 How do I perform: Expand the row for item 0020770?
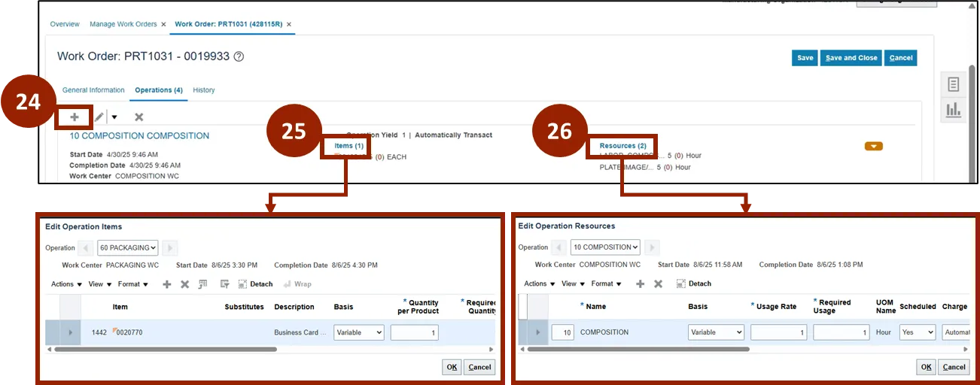(x=71, y=332)
